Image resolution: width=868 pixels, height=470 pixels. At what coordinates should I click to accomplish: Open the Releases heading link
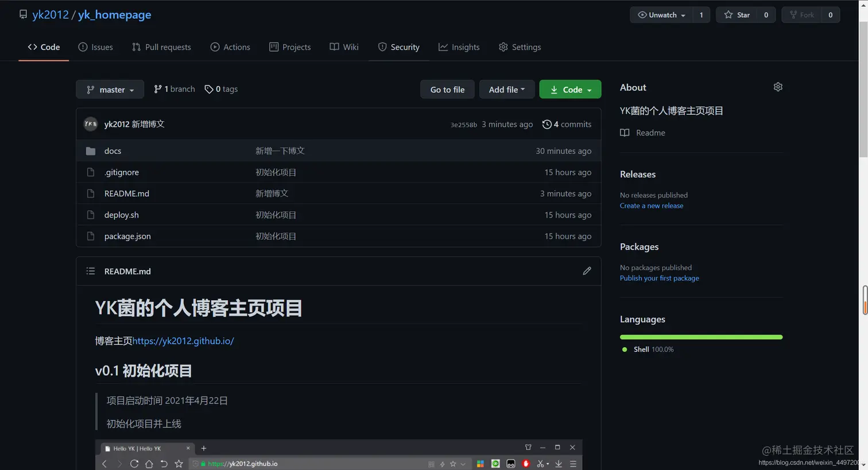pyautogui.click(x=638, y=174)
